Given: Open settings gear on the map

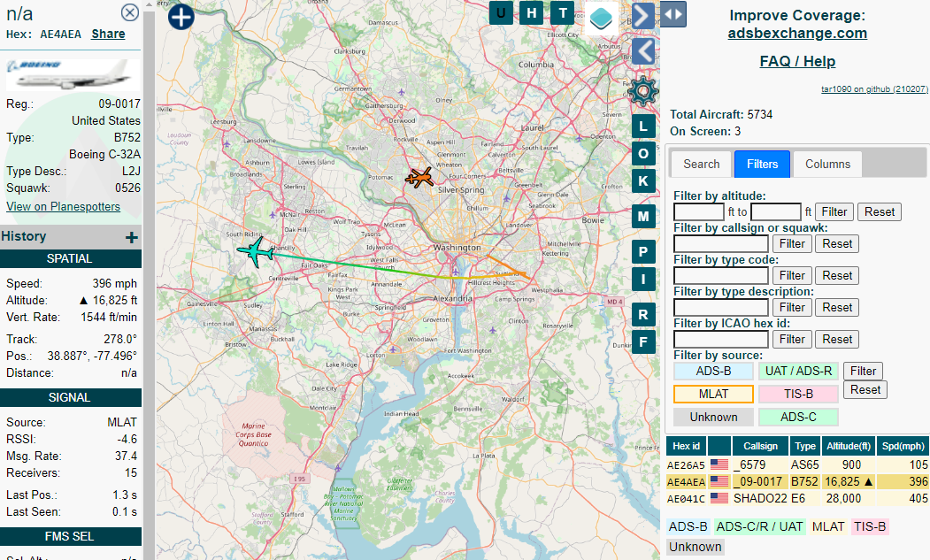Looking at the screenshot, I should point(643,91).
